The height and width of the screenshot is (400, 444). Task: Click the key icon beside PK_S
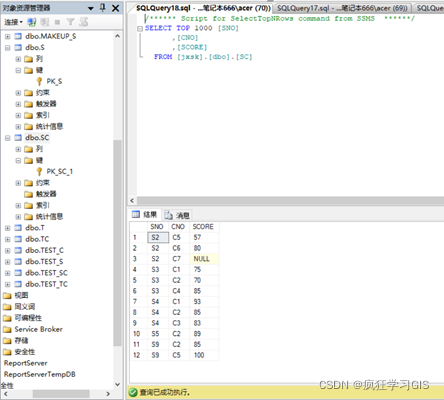[x=39, y=81]
